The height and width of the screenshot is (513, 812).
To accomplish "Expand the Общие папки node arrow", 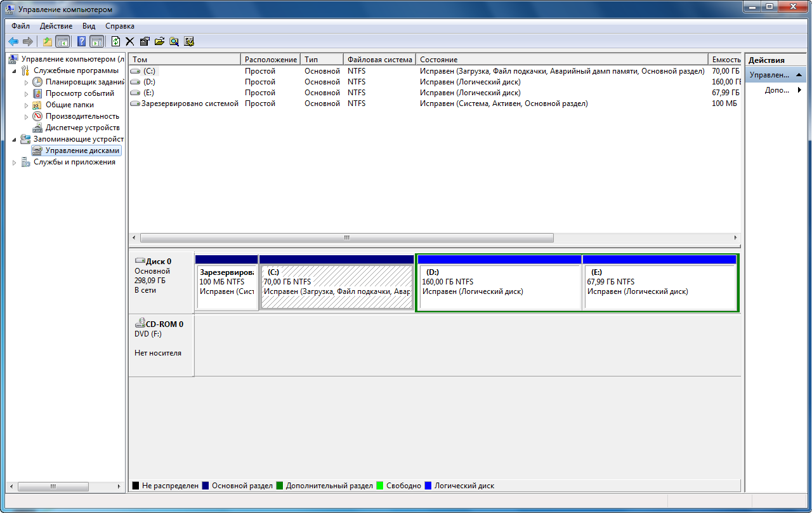I will pos(27,105).
